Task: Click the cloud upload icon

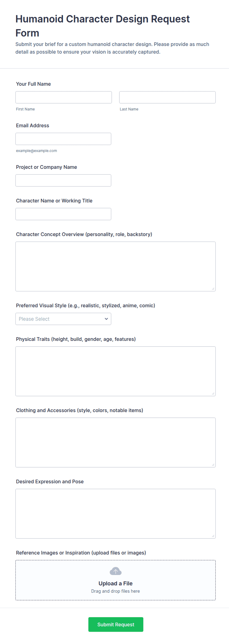Action: pyautogui.click(x=115, y=571)
